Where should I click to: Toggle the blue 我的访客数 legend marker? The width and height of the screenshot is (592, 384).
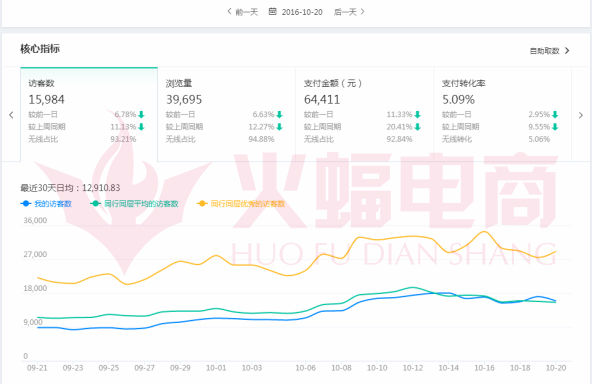pyautogui.click(x=26, y=204)
